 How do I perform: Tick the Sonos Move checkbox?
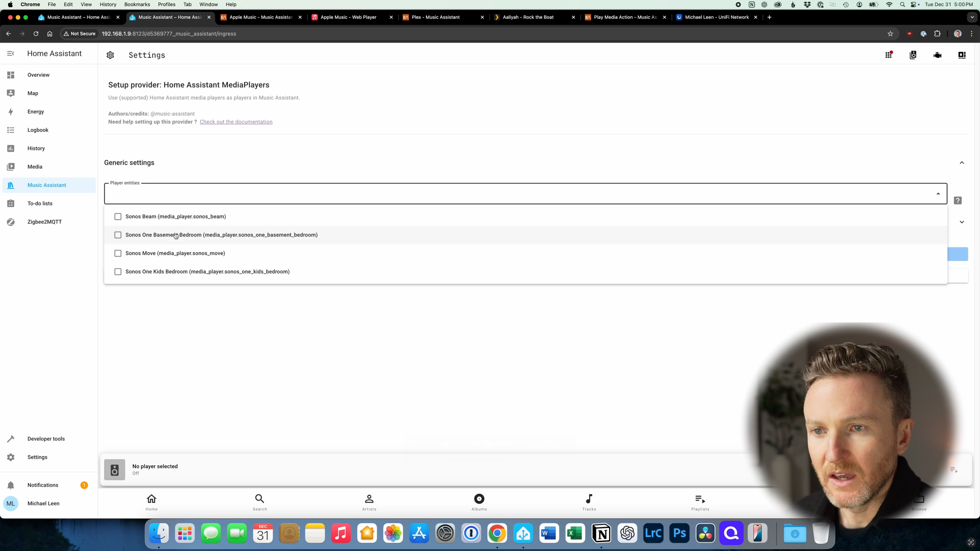[118, 253]
